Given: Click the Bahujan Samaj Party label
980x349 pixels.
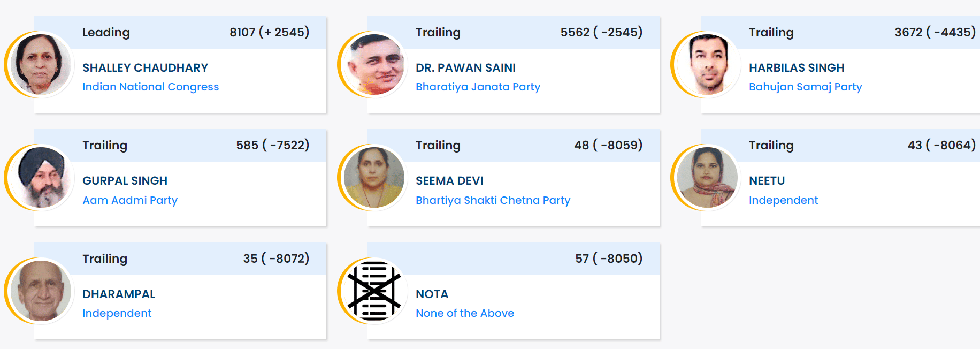Looking at the screenshot, I should coord(805,87).
